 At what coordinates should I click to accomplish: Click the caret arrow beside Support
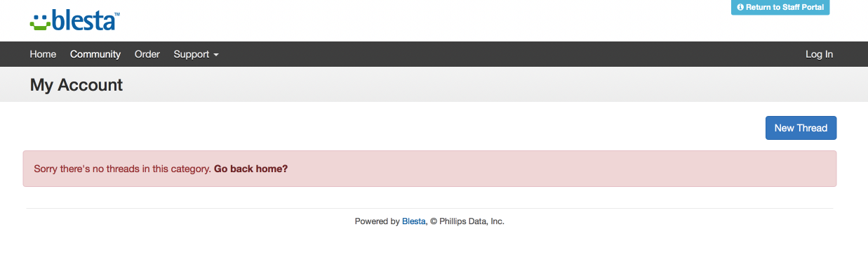[x=216, y=55]
